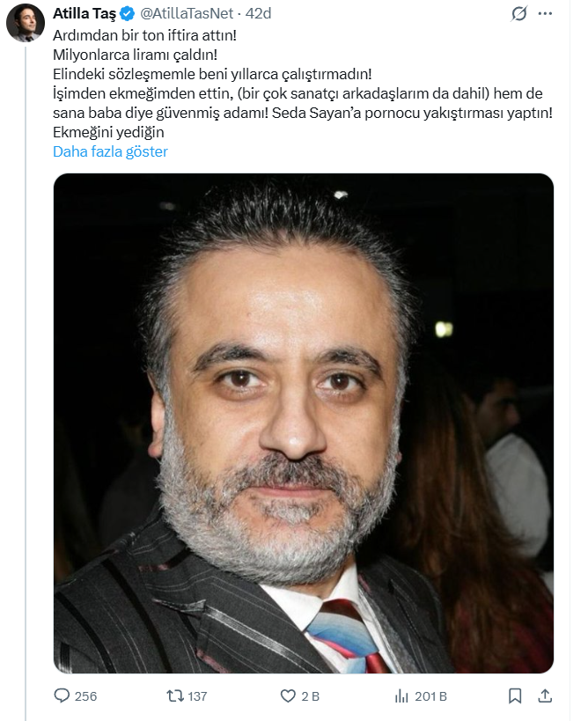Click the reply speech bubble icon

tap(62, 696)
